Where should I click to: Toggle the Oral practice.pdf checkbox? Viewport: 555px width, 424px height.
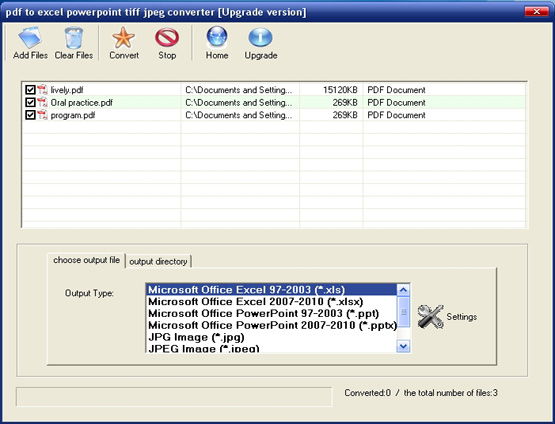[30, 102]
